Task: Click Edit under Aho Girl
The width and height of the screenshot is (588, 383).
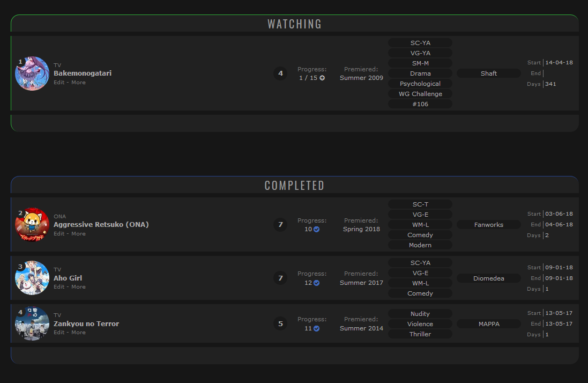Action: 59,287
